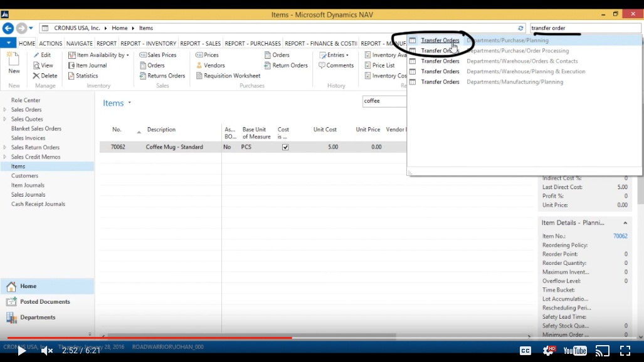The height and width of the screenshot is (362, 644).
Task: Expand the Sales Credit Memos node
Action: click(x=4, y=157)
